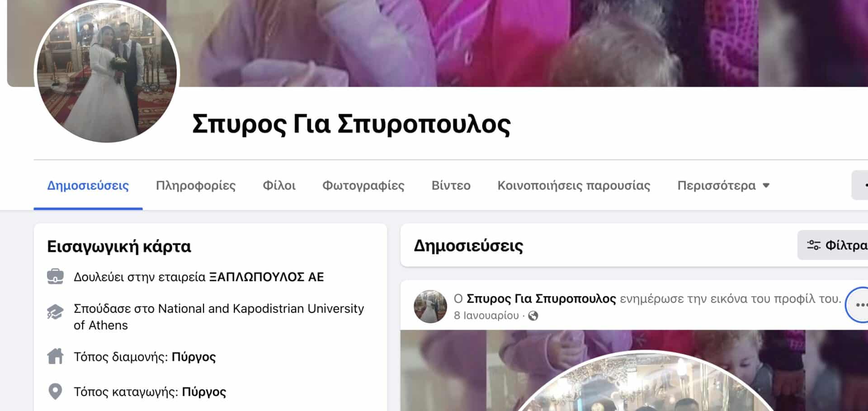Open Κοινοποιήσεις παρουσίας tab
This screenshot has width=868, height=411.
tap(574, 185)
